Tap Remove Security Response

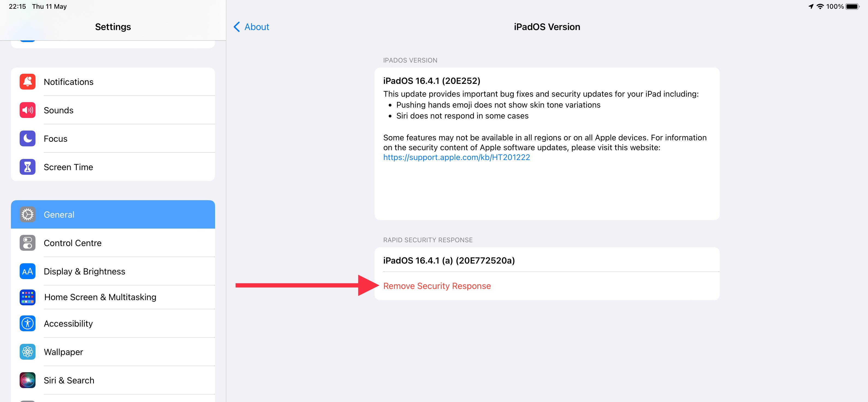click(437, 286)
